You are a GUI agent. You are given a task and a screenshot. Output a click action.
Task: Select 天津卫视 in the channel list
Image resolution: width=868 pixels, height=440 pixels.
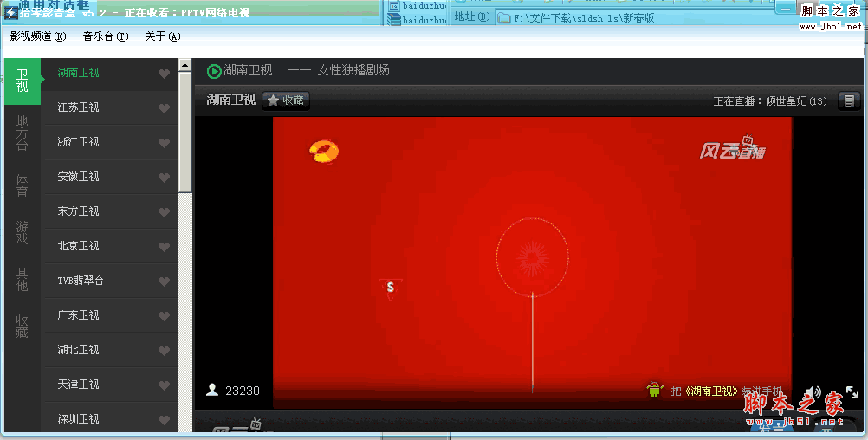110,384
